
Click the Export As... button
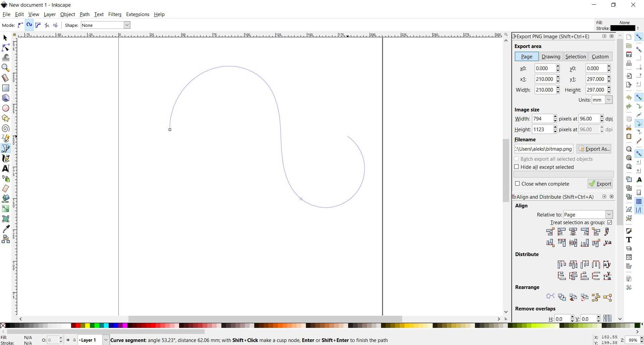tap(594, 149)
